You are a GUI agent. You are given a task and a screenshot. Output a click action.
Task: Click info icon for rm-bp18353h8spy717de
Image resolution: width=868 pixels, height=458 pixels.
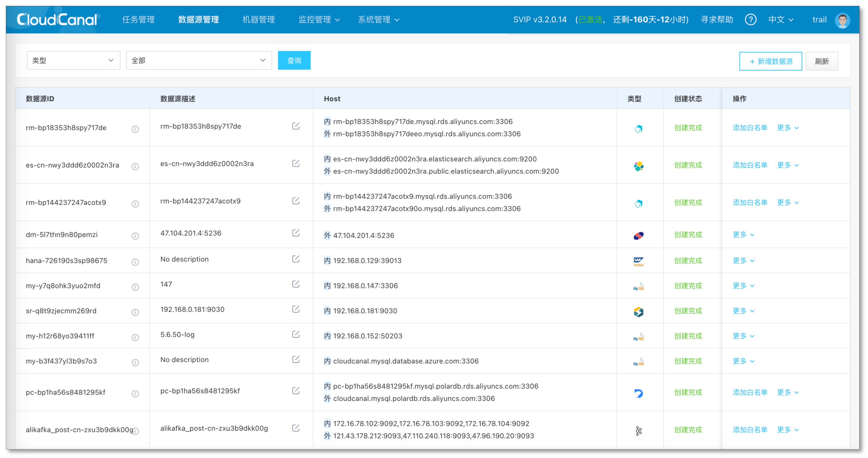point(135,129)
